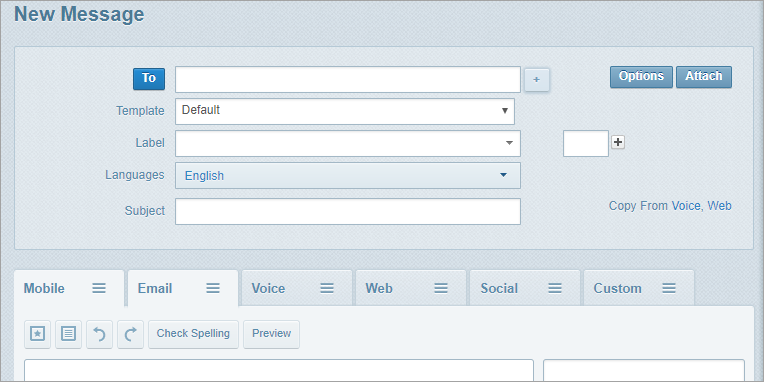Click the plus button beside To field
This screenshot has width=764, height=382.
[x=536, y=79]
